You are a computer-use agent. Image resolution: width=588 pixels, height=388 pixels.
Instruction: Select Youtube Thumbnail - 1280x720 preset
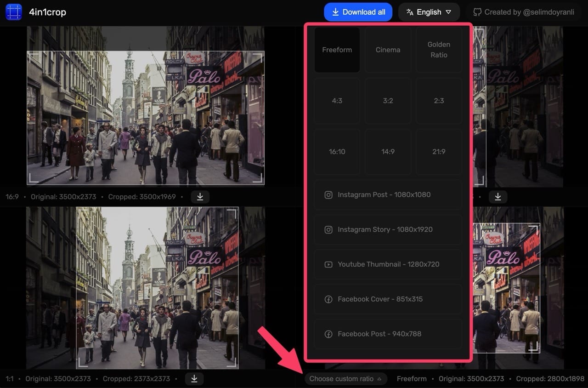[x=388, y=264]
